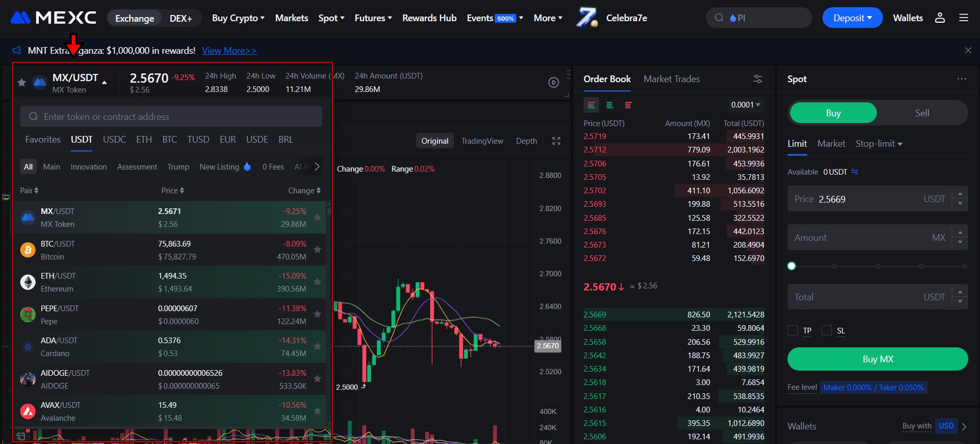Click the tutorial play circle icon

pos(554,82)
